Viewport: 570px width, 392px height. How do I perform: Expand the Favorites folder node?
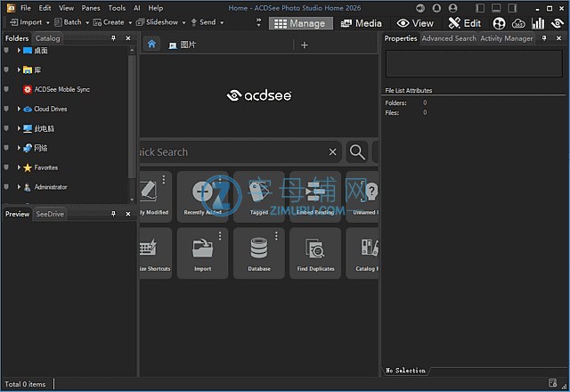(x=19, y=167)
